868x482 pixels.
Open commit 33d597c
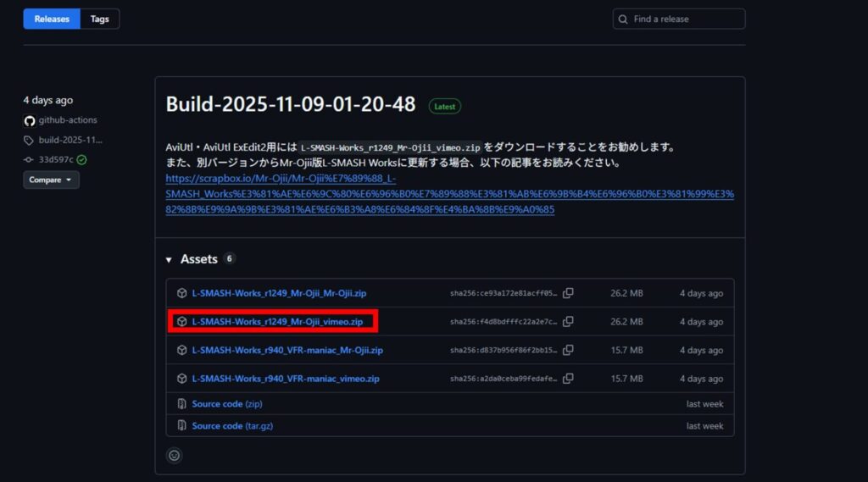click(x=55, y=159)
